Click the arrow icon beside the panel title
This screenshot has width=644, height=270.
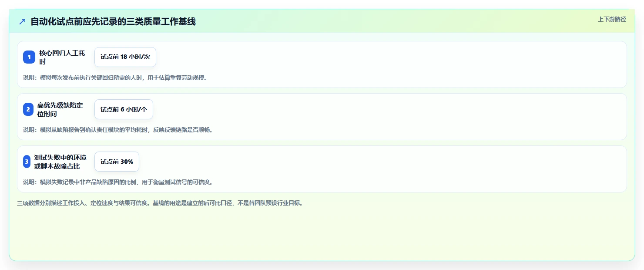tap(22, 21)
